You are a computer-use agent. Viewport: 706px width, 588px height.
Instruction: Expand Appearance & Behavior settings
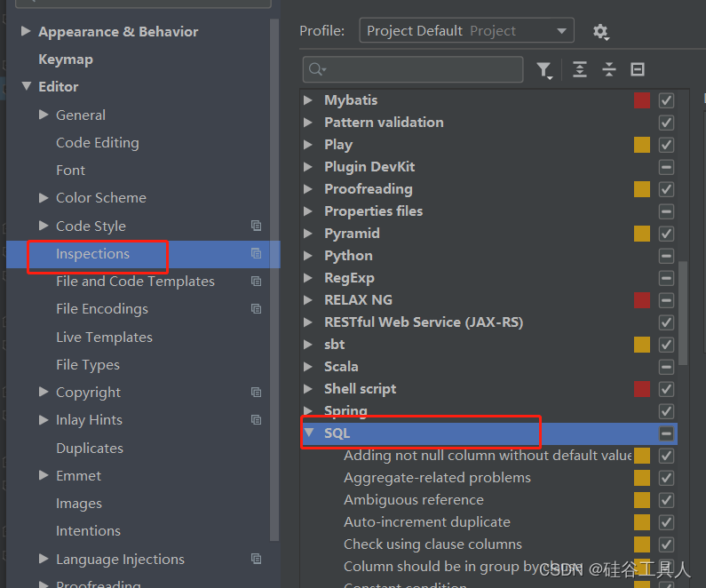pyautogui.click(x=26, y=31)
